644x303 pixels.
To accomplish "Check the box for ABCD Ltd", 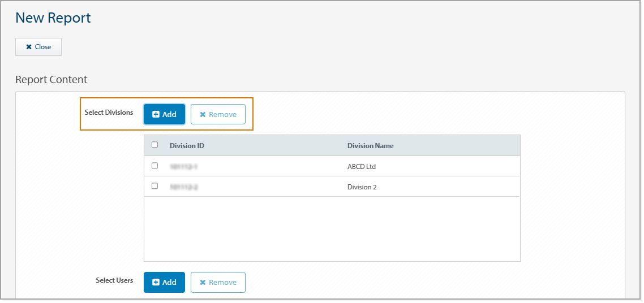I will coord(155,166).
